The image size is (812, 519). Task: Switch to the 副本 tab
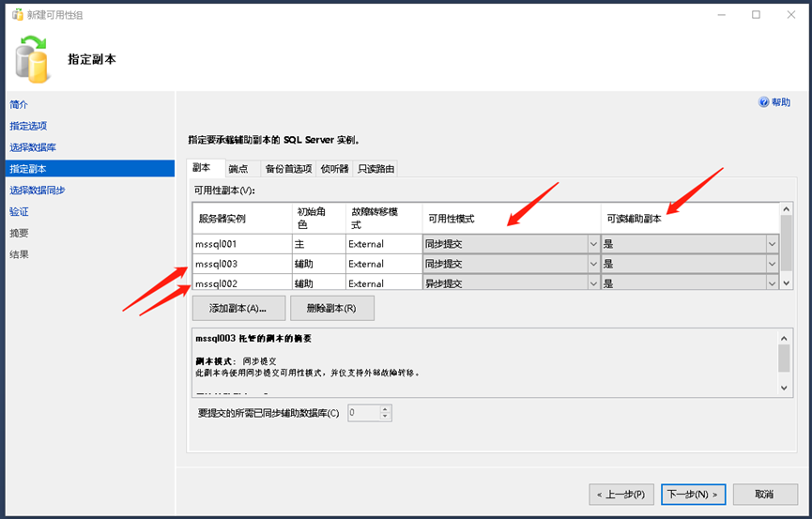tap(206, 168)
